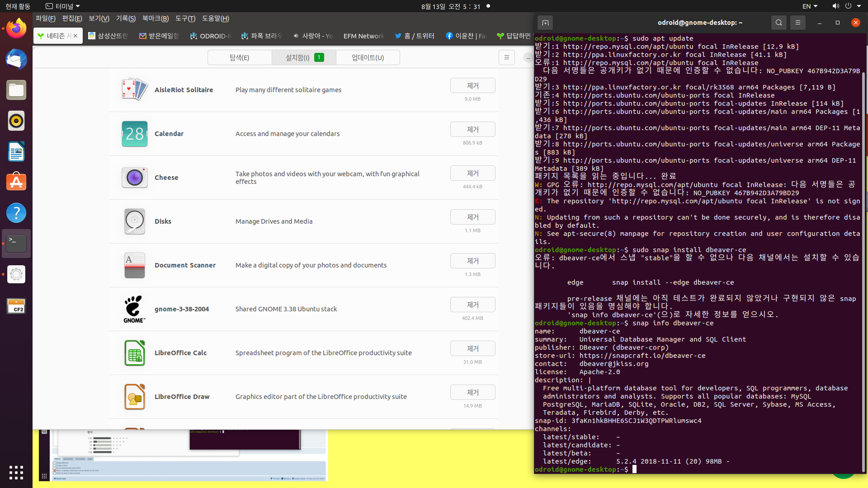This screenshot has height=488, width=868.
Task: Click the Calendar app icon
Action: (x=134, y=134)
